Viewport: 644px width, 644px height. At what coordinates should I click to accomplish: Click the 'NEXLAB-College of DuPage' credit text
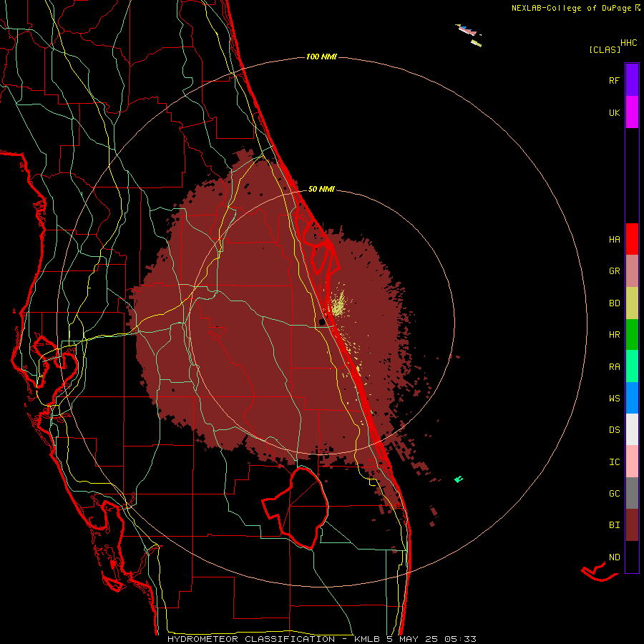(572, 8)
